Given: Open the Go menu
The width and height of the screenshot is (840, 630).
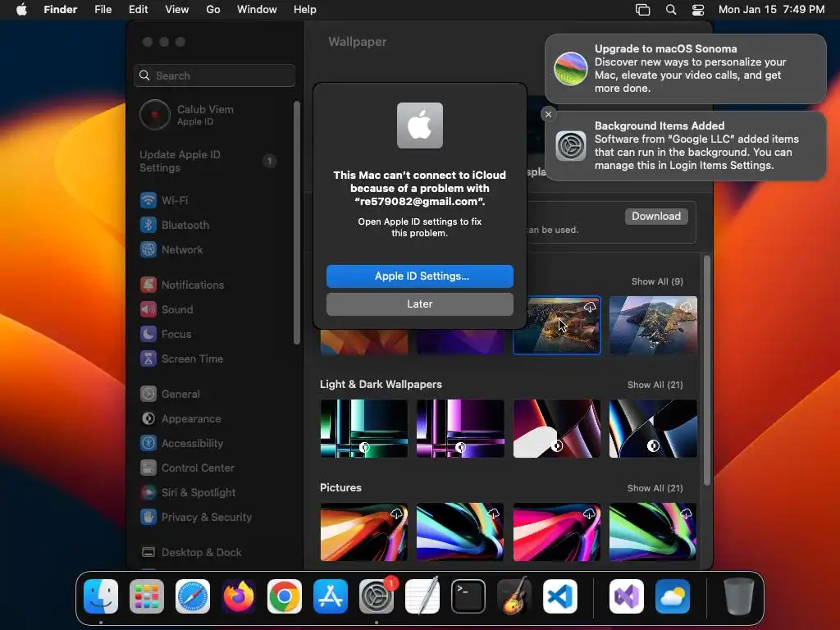Looking at the screenshot, I should [x=213, y=10].
